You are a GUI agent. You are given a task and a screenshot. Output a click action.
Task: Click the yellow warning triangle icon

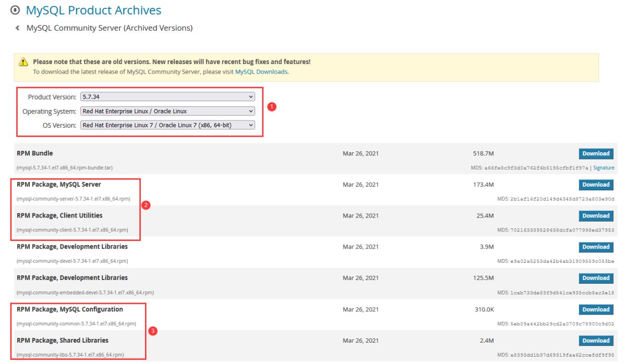click(x=23, y=62)
